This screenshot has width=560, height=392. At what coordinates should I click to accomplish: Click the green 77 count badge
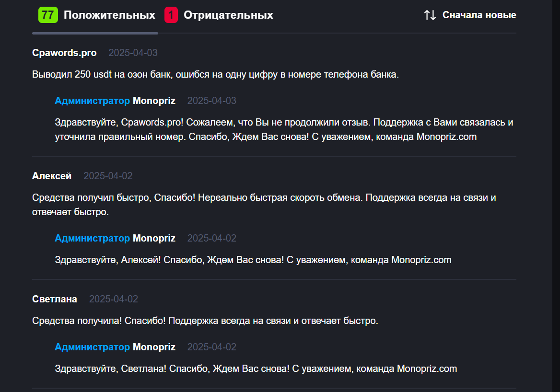click(x=48, y=15)
